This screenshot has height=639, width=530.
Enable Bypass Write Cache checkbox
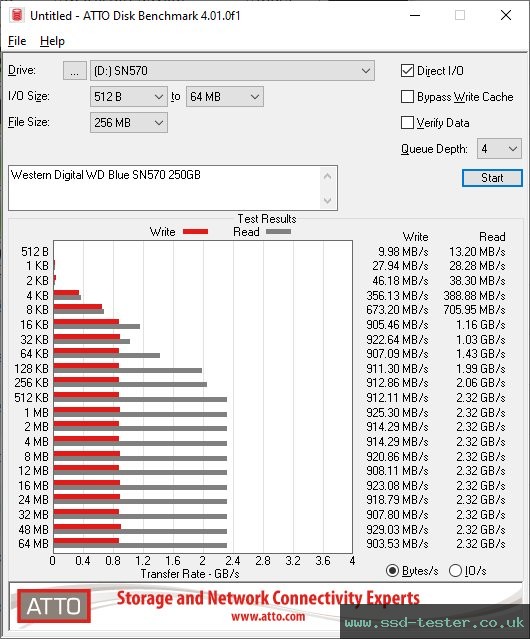407,97
